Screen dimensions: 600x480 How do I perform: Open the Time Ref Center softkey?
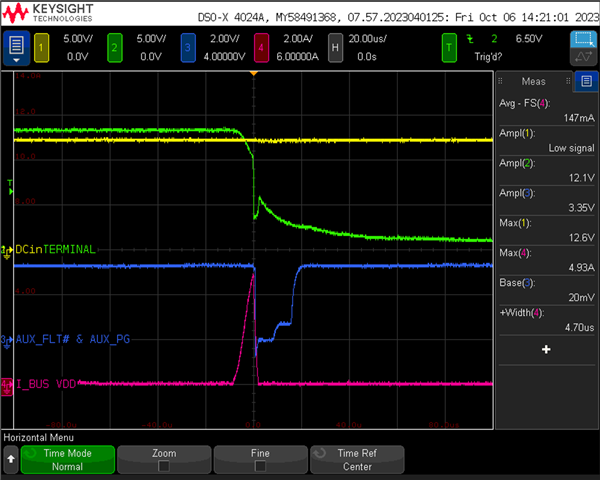357,459
